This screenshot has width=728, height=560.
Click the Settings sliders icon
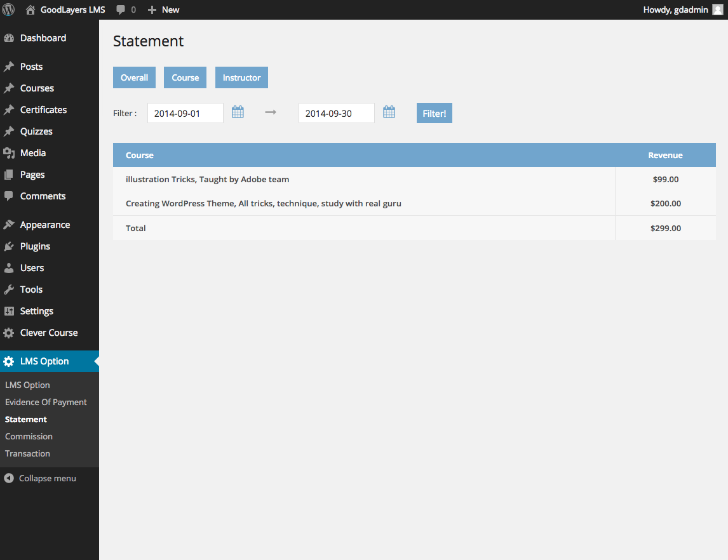(x=9, y=311)
